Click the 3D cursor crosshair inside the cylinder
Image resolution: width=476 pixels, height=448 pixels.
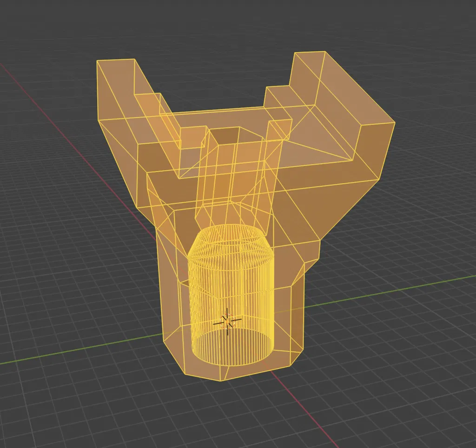pos(227,322)
